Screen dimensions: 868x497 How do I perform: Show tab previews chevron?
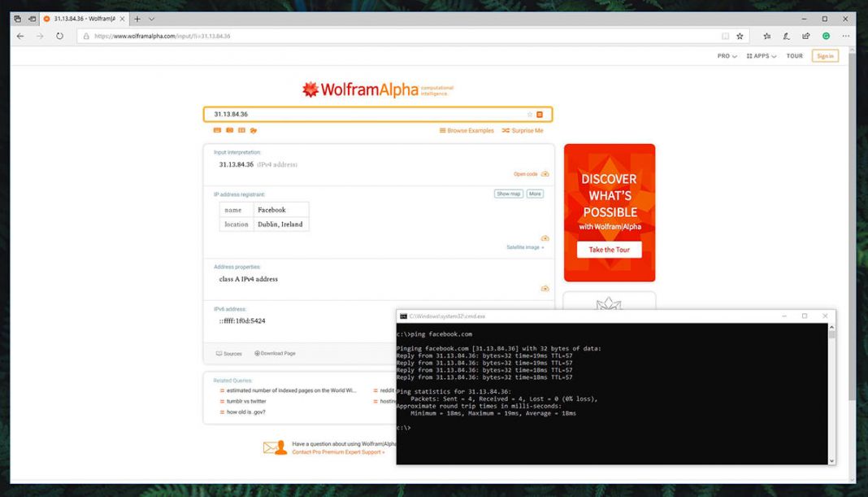point(152,19)
